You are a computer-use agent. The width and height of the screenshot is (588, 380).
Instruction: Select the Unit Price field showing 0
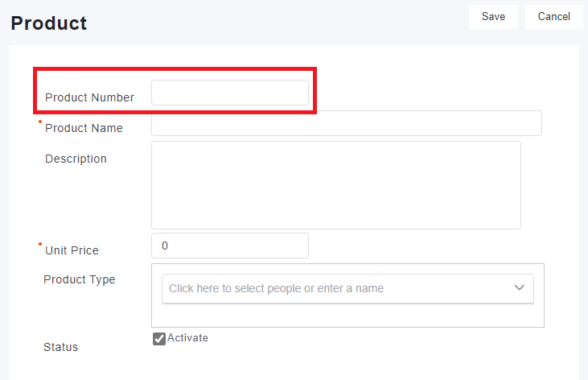pos(229,246)
